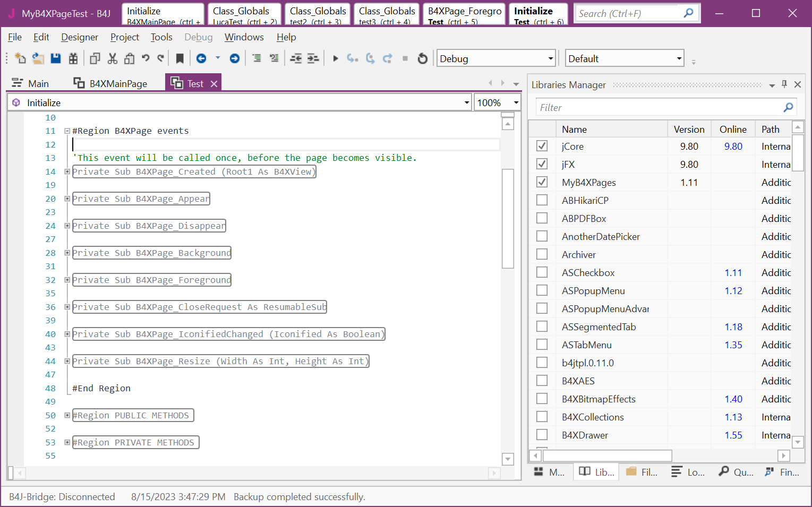The height and width of the screenshot is (507, 812).
Task: Open the Project menu
Action: (124, 37)
